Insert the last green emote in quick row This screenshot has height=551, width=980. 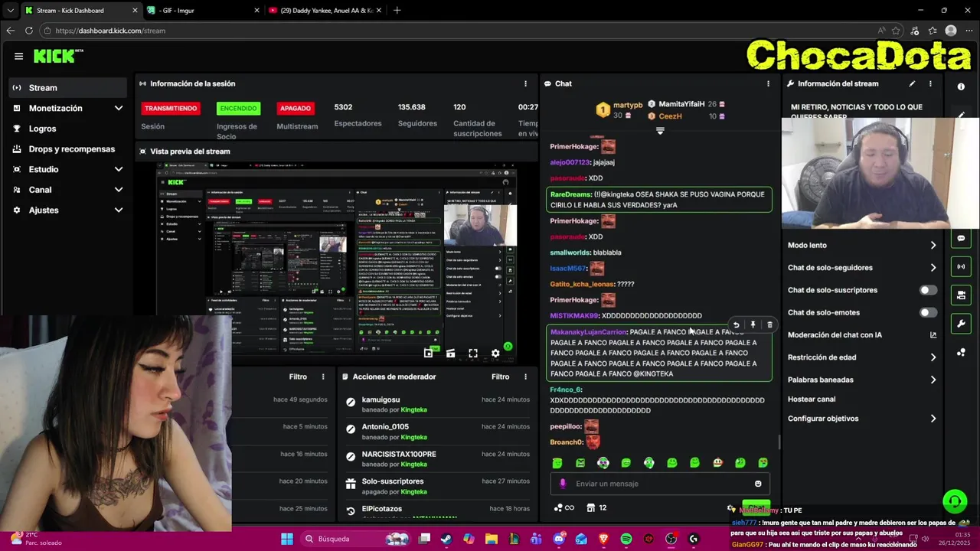click(x=763, y=463)
